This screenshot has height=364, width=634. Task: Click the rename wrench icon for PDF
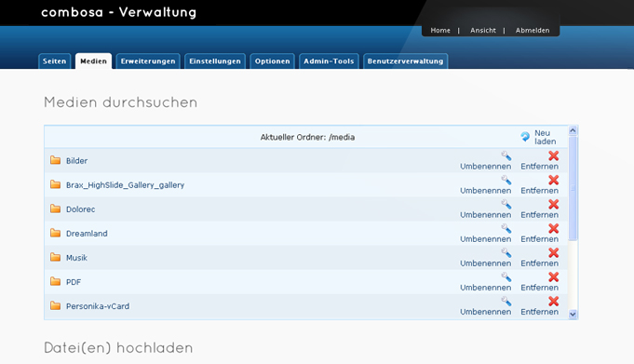tap(506, 277)
